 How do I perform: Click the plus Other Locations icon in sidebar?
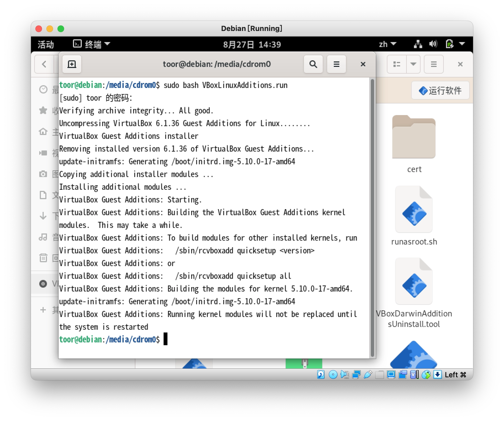point(43,310)
